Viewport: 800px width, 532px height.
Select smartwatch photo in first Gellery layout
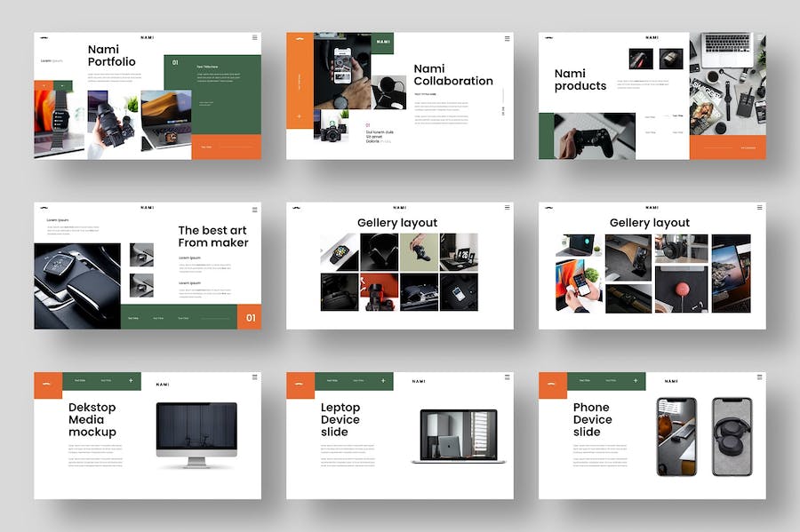tap(340, 252)
